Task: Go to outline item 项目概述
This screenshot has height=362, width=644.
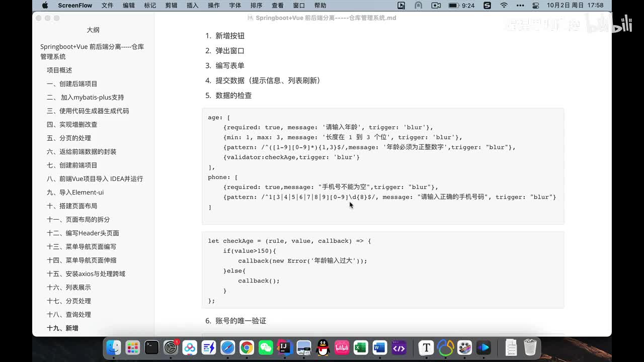Action: point(59,70)
